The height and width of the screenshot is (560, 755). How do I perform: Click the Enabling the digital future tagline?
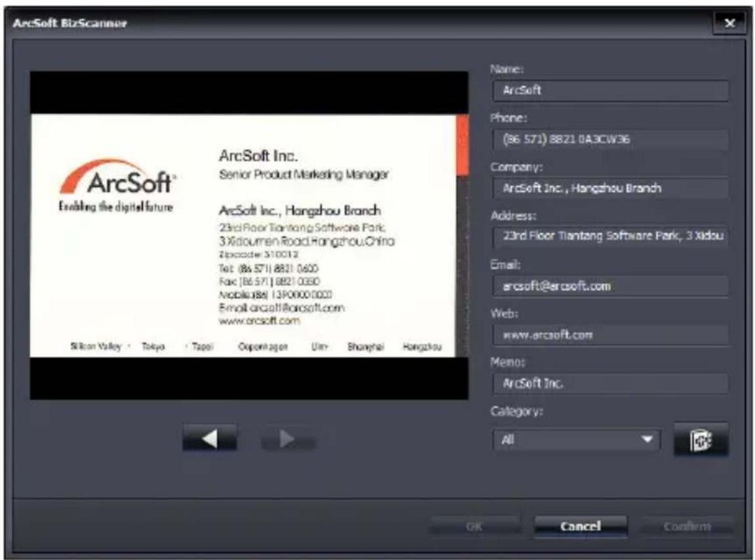click(x=115, y=207)
